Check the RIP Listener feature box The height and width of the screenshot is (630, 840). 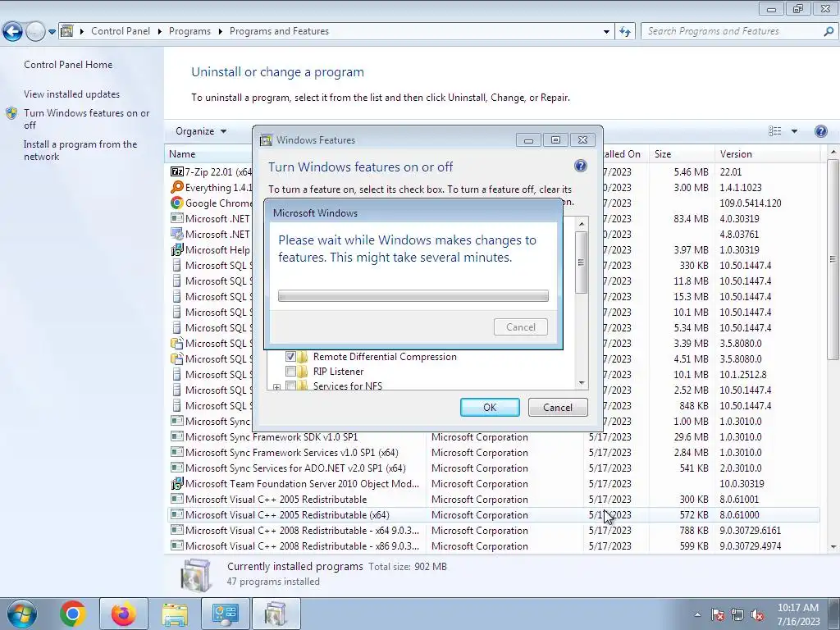tap(290, 372)
